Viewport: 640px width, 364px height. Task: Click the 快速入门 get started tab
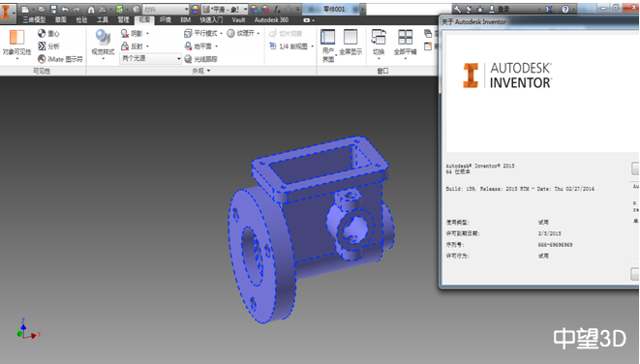[211, 20]
